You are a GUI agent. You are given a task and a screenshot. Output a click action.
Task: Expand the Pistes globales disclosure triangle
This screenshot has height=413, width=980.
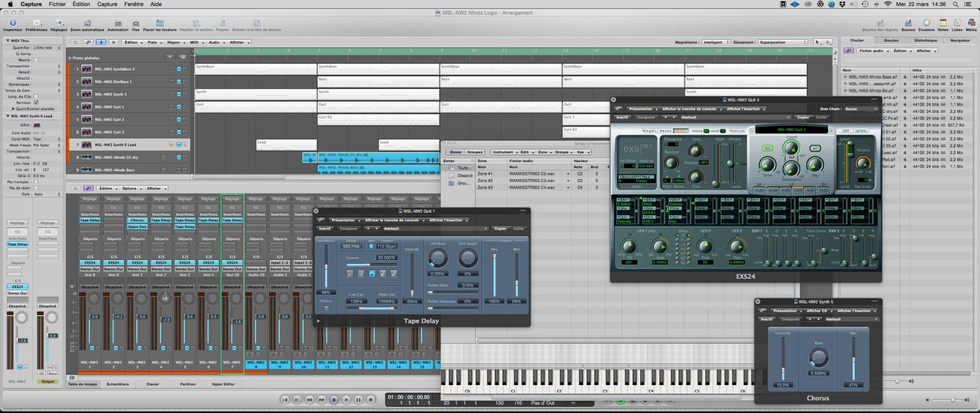pyautogui.click(x=70, y=58)
